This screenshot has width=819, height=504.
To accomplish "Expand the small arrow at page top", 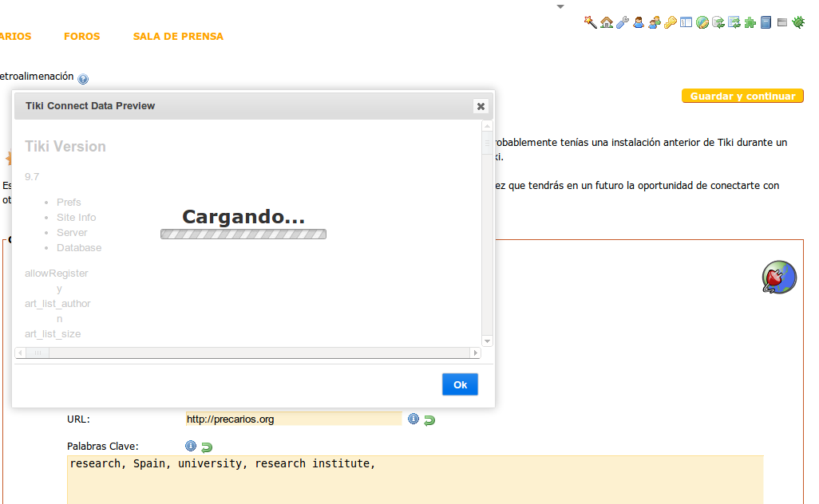I will pos(560,7).
